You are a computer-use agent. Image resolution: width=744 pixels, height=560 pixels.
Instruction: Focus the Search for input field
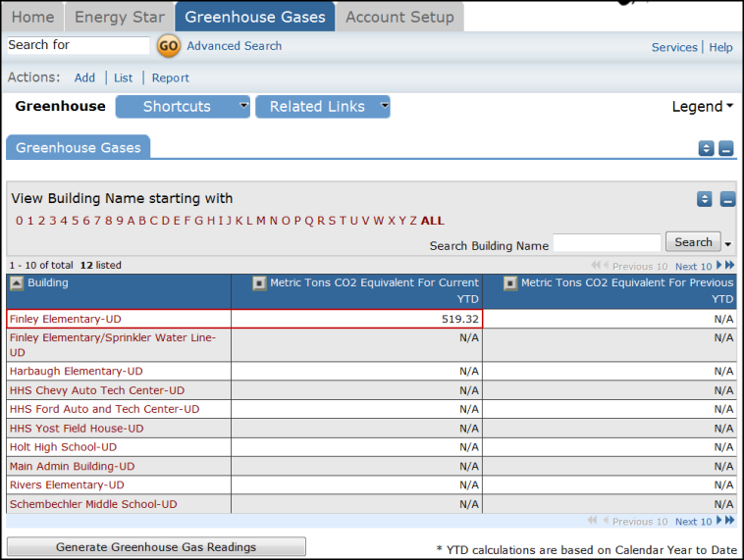[x=79, y=45]
